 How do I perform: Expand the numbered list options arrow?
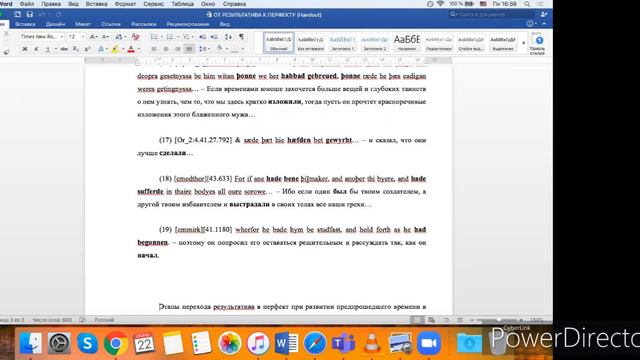coord(178,37)
